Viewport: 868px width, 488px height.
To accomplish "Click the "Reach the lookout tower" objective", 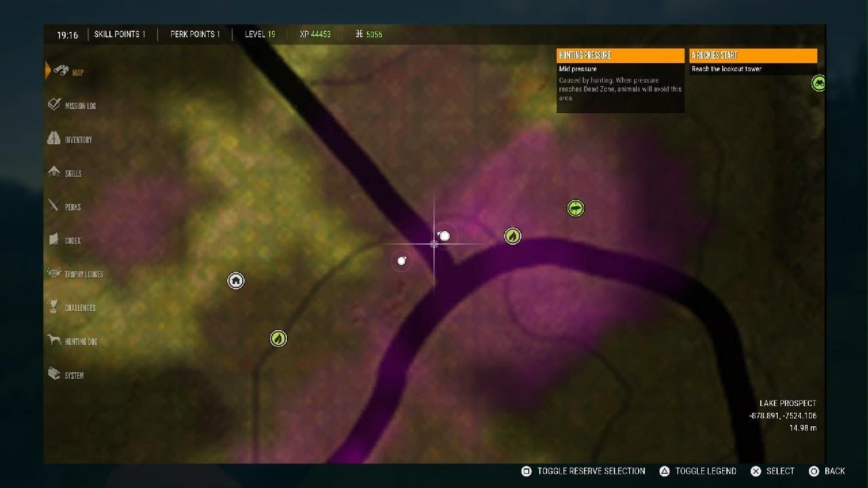I will [726, 69].
